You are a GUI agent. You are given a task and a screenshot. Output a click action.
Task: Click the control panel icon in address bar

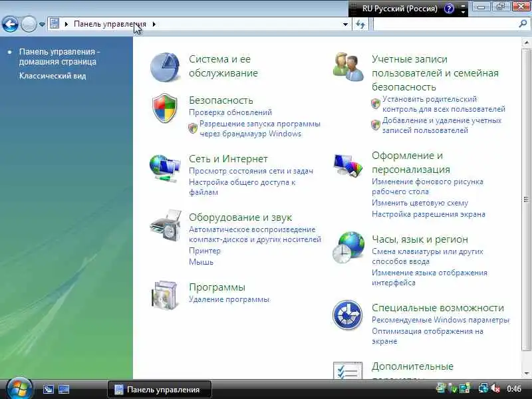[55, 24]
